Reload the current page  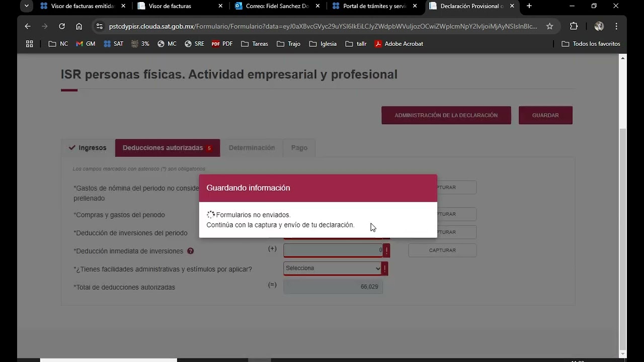(62, 26)
